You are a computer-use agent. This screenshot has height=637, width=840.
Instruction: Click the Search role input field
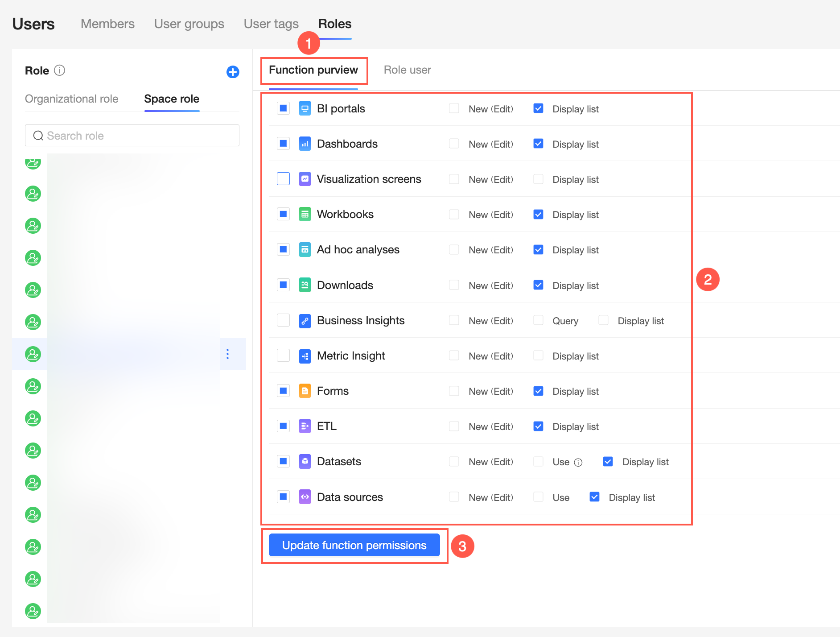[x=132, y=136]
